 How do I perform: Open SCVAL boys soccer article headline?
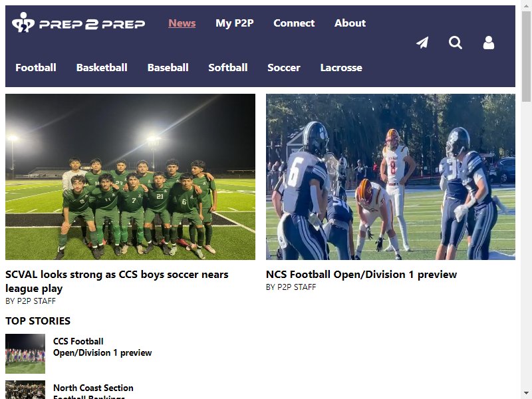click(x=117, y=281)
